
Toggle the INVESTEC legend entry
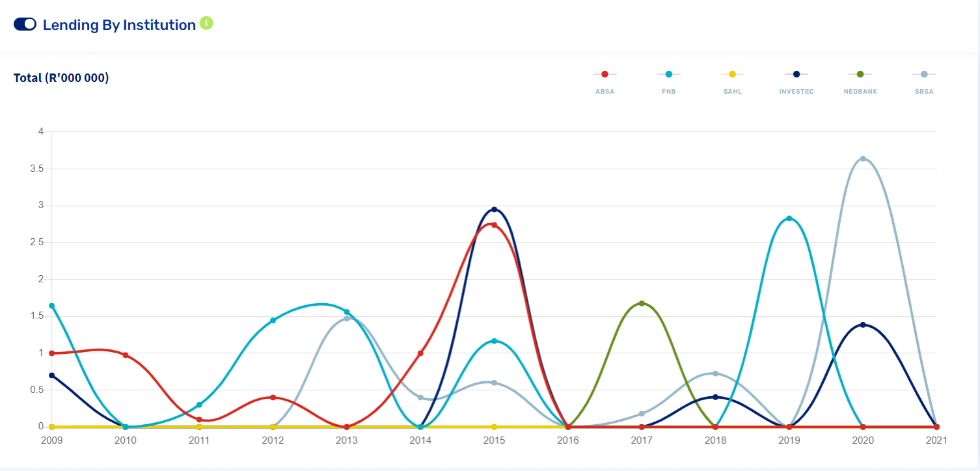tap(796, 75)
